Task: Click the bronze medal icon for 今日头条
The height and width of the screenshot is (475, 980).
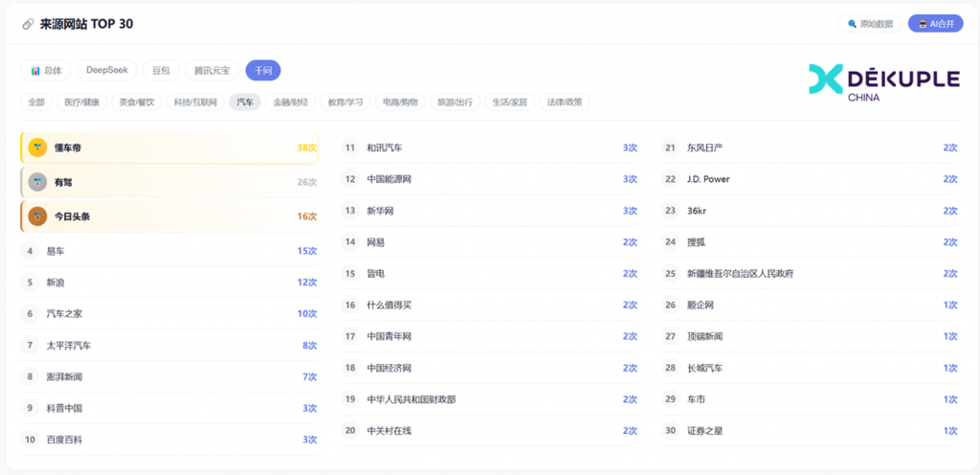Action: pyautogui.click(x=37, y=216)
